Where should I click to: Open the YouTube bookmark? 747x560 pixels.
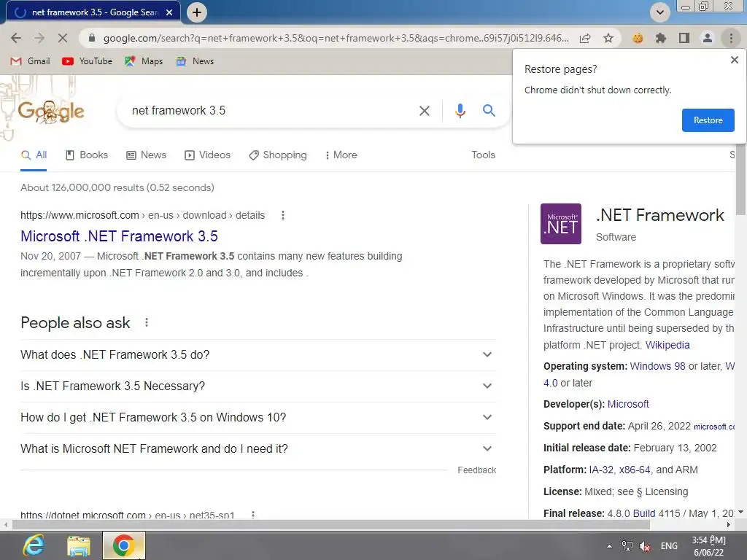coord(88,61)
